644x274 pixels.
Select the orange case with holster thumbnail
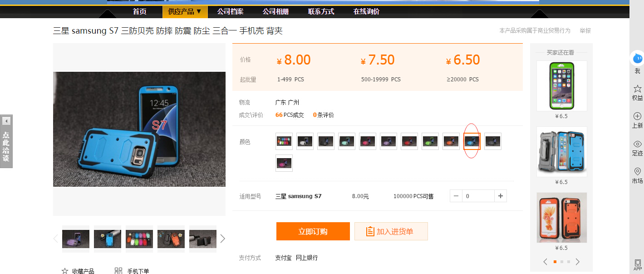[171, 239]
